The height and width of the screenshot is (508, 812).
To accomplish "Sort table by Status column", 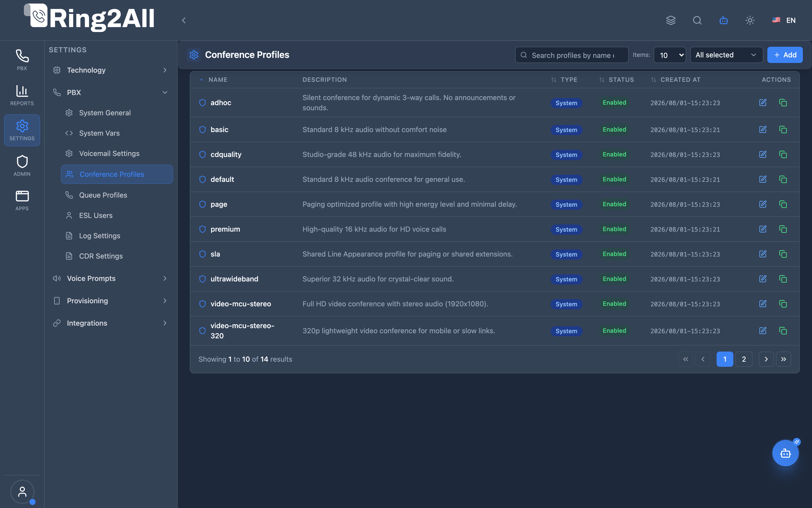I will [x=617, y=80].
